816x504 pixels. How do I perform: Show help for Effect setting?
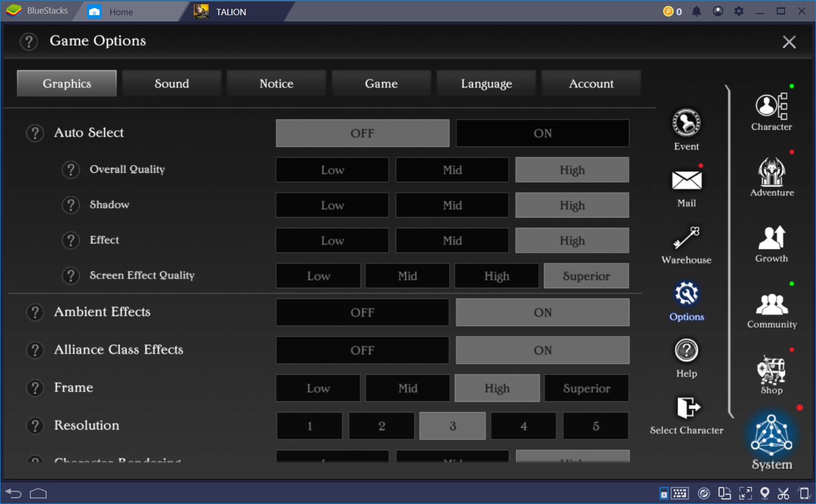click(71, 240)
